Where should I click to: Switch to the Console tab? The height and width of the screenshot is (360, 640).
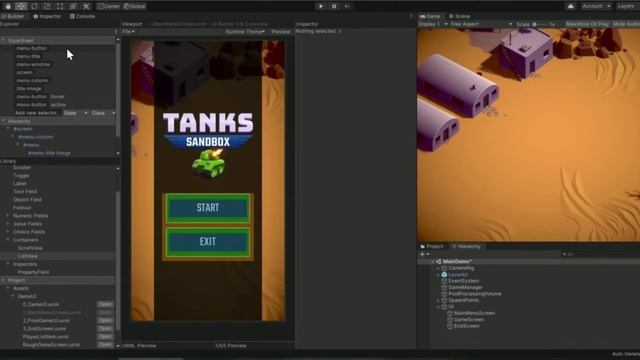[x=82, y=16]
